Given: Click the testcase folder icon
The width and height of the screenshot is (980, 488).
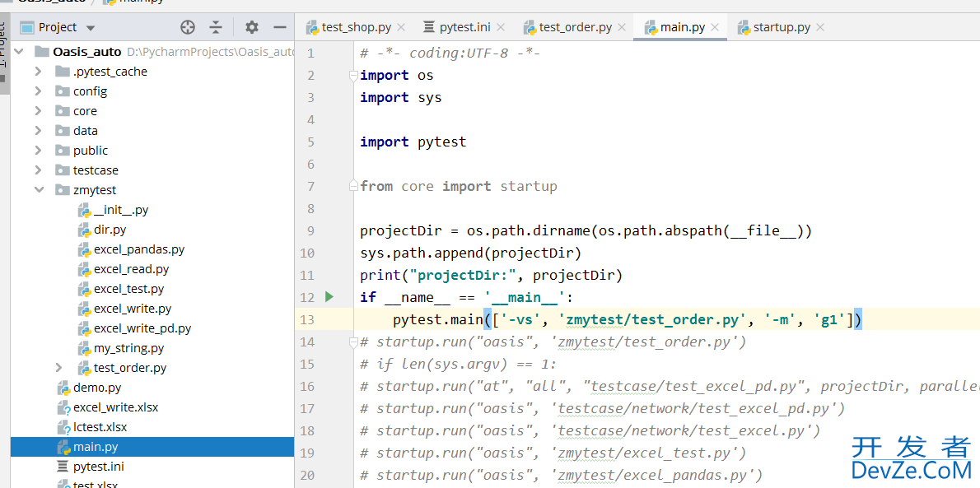Looking at the screenshot, I should coord(63,170).
